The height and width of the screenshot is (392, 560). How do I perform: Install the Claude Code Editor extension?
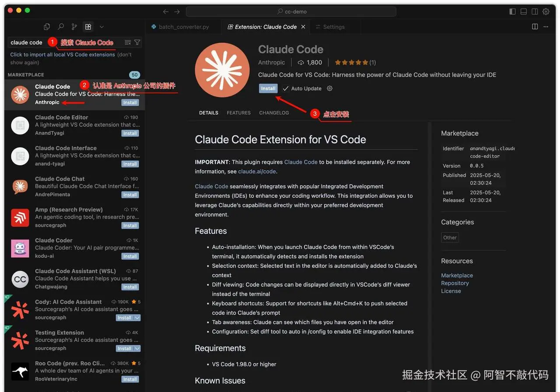[130, 133]
